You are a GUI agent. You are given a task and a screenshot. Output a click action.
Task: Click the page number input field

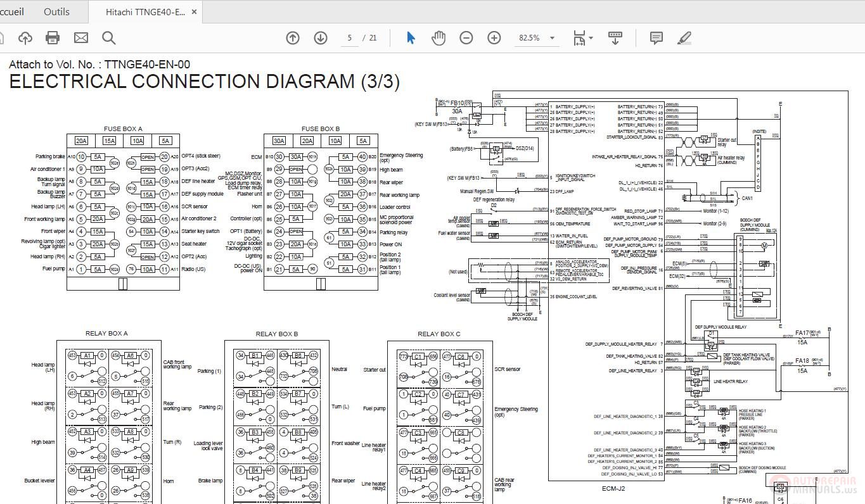pyautogui.click(x=349, y=38)
